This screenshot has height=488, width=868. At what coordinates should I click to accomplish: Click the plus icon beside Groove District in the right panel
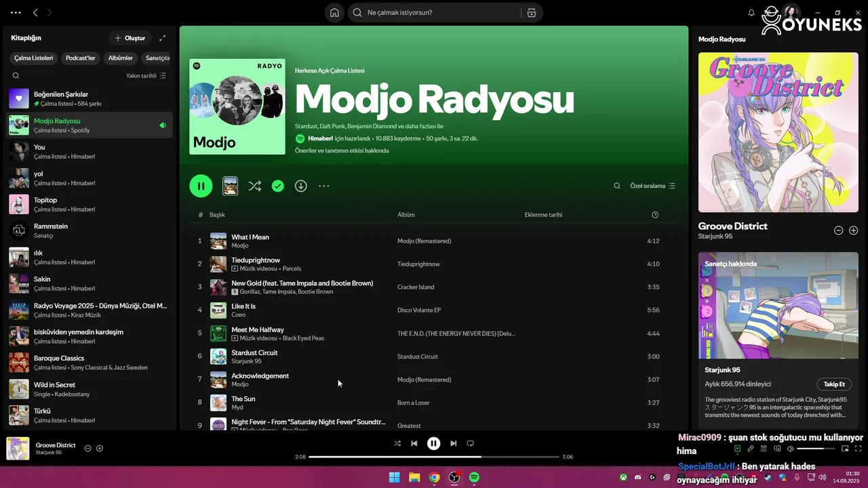[854, 230]
